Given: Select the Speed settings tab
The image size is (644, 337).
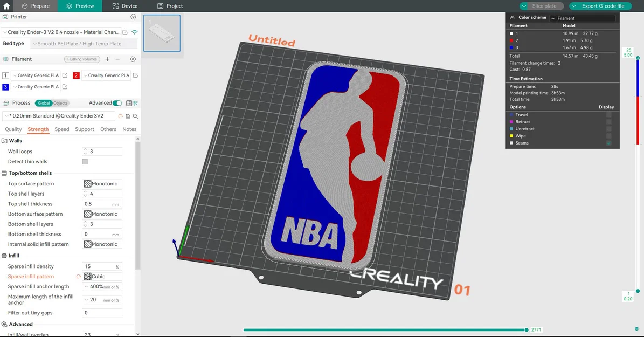Looking at the screenshot, I should (x=61, y=129).
